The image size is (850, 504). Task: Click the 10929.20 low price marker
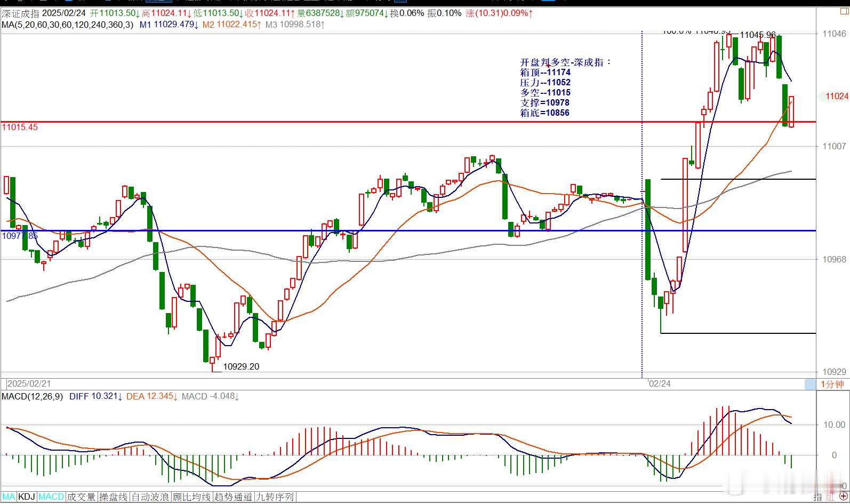tap(241, 366)
